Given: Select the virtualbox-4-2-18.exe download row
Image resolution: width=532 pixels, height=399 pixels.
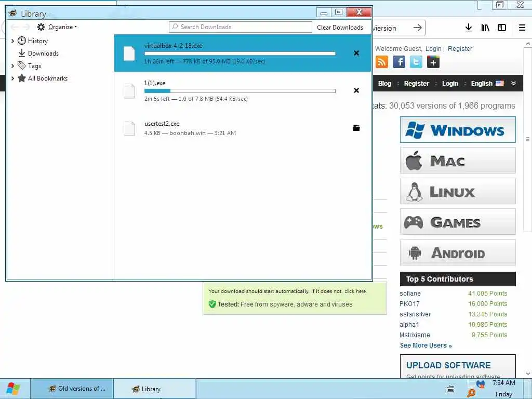Looking at the screenshot, I should [x=243, y=53].
